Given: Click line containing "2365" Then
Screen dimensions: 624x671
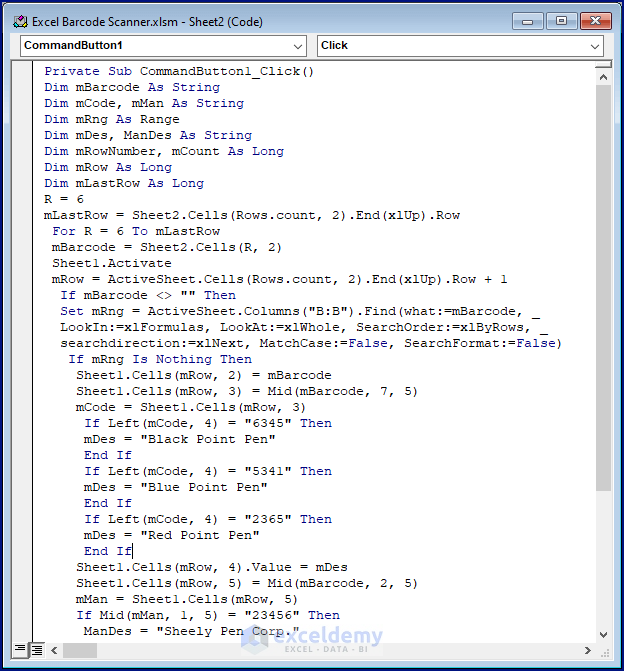Looking at the screenshot, I should tap(208, 520).
